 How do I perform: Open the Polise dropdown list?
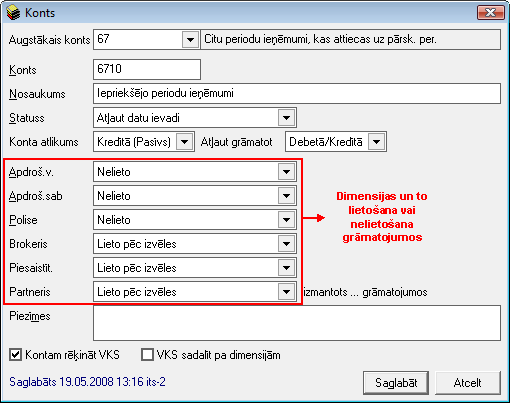coord(286,220)
